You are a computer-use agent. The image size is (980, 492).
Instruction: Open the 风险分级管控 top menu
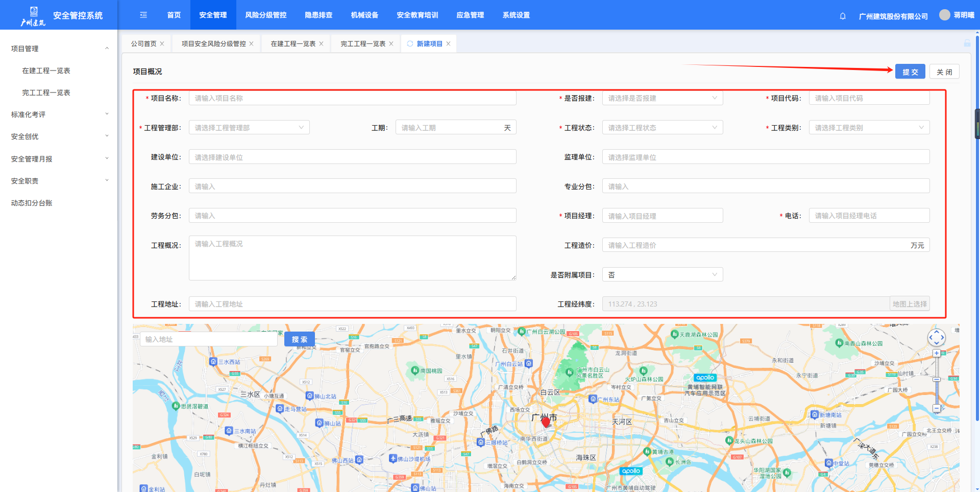click(x=265, y=15)
